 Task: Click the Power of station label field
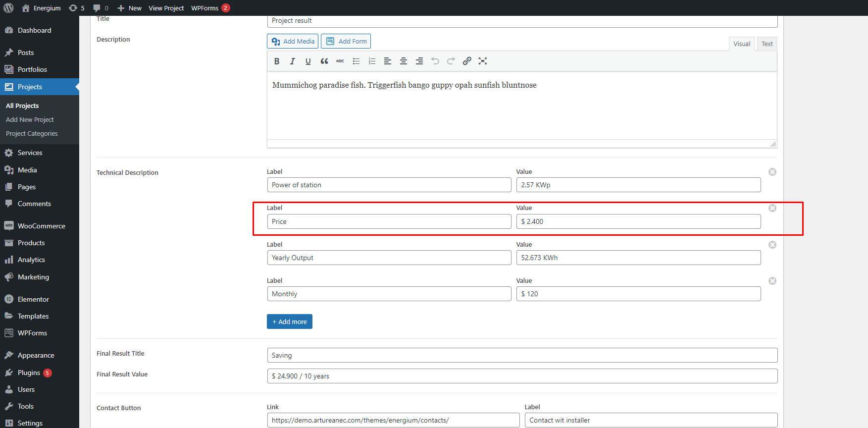(x=389, y=185)
